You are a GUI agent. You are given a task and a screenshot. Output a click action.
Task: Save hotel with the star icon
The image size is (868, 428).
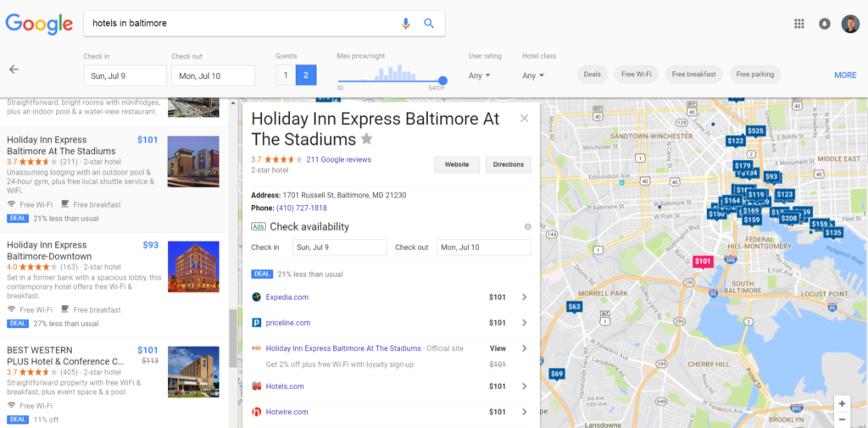coord(366,138)
